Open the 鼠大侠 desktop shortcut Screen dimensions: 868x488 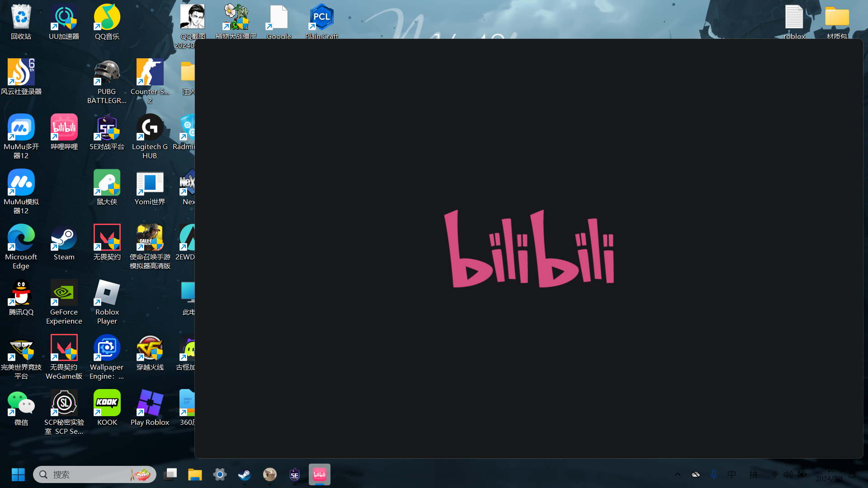107,187
